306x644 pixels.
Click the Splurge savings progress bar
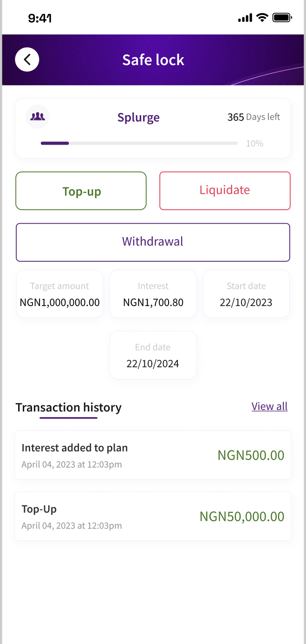tap(139, 143)
